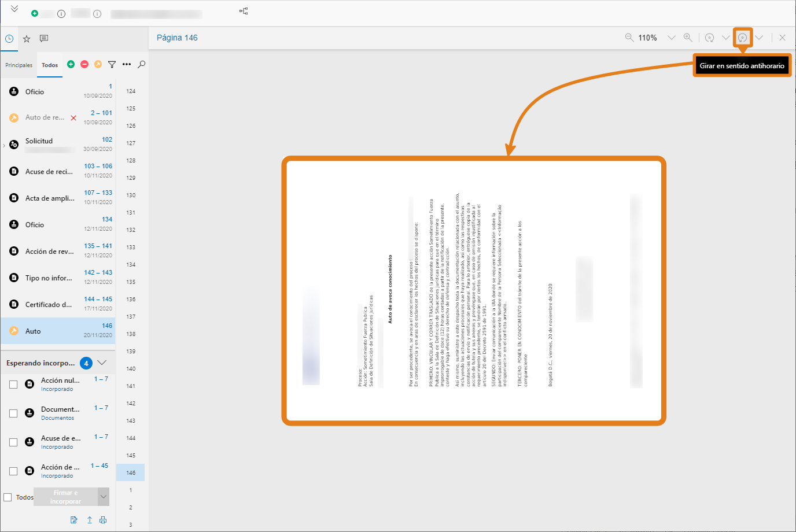
Task: Click the edit document icon at bottom
Action: click(x=74, y=520)
